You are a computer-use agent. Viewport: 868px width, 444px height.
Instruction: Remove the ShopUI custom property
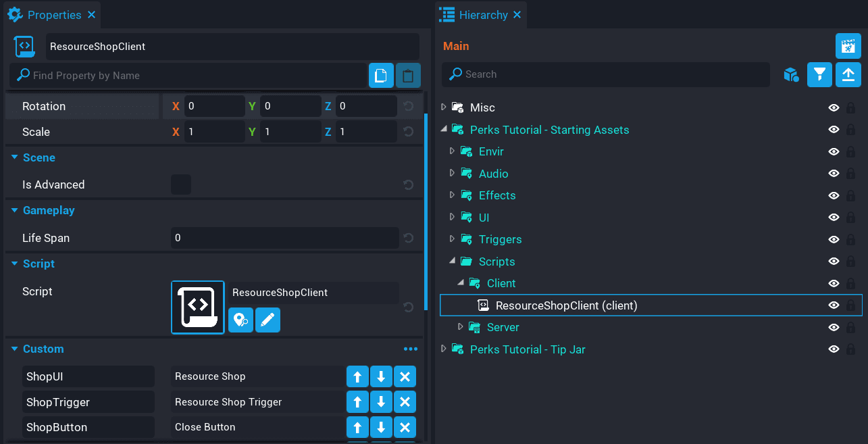[405, 377]
